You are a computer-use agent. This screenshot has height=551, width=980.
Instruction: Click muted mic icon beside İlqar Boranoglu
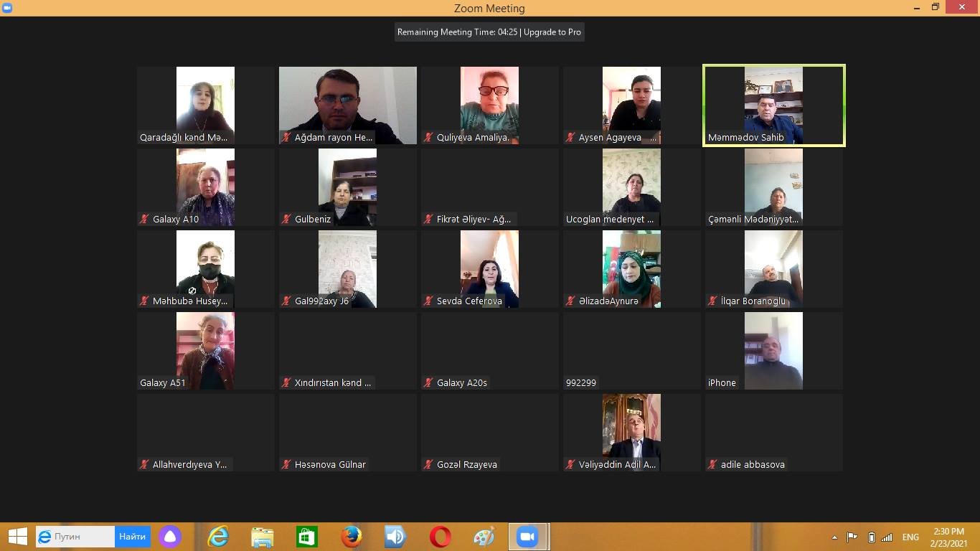pos(713,301)
